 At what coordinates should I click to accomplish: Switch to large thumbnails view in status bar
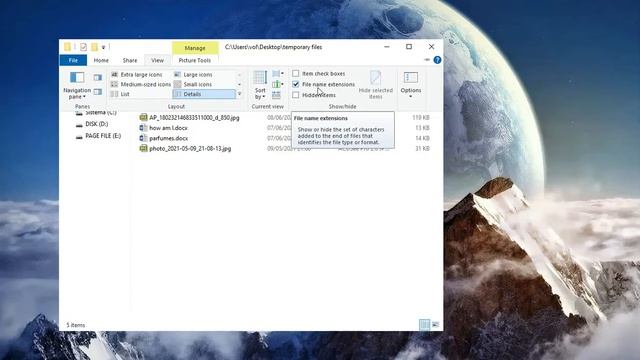(436, 325)
